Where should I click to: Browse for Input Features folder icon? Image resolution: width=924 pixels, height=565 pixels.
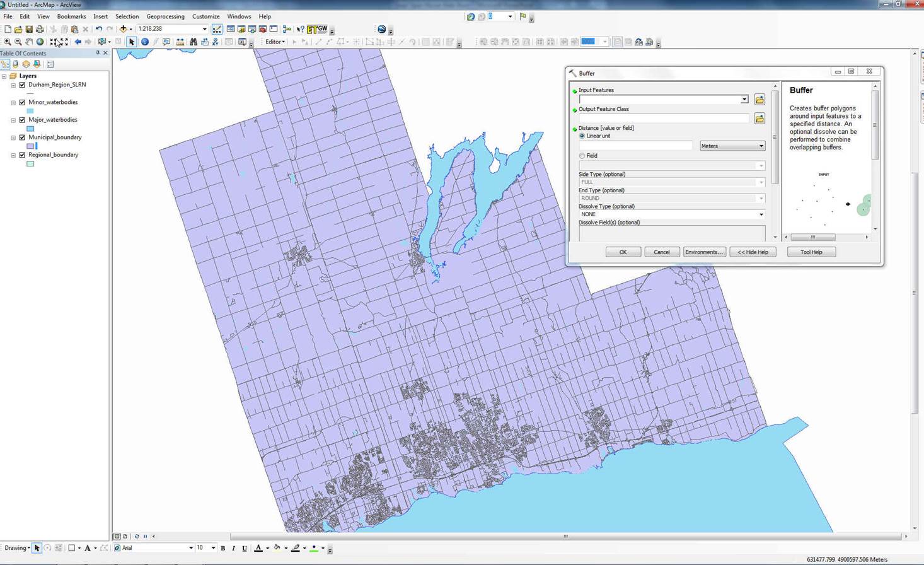759,100
